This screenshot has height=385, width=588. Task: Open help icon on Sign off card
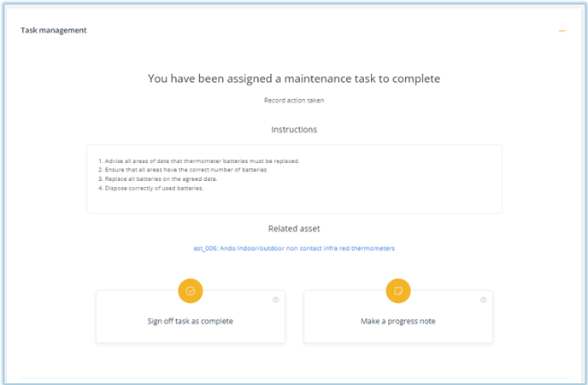[x=275, y=300]
